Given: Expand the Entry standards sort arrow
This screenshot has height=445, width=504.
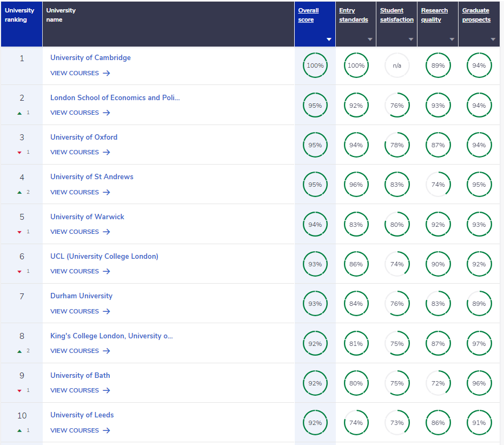Looking at the screenshot, I should (370, 40).
